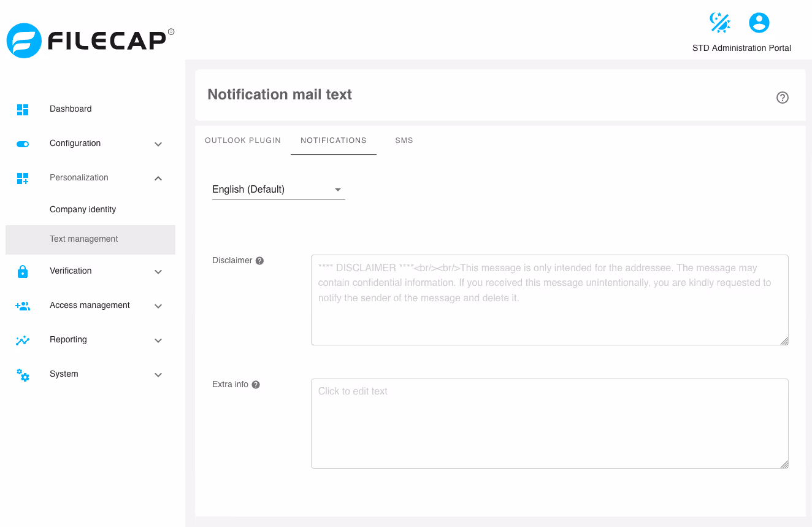Toggle the dark/light theme icon
The image size is (812, 527).
coord(720,23)
